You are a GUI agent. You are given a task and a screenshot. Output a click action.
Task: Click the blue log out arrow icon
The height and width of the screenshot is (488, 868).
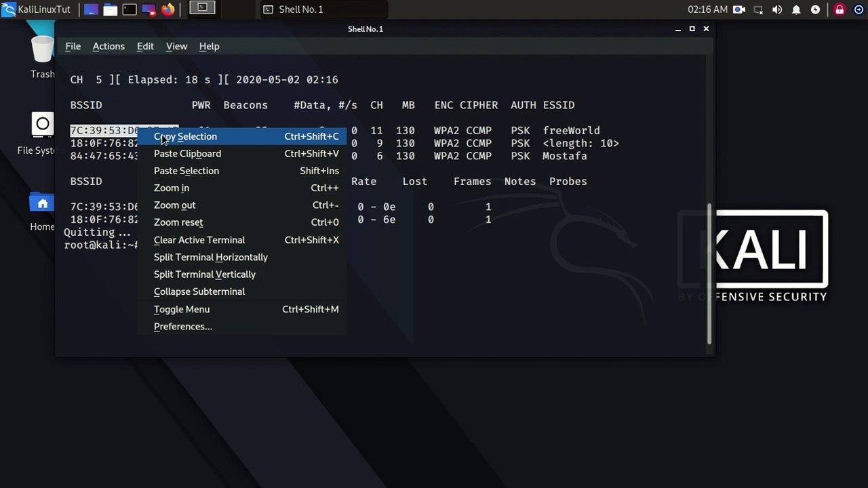coord(858,9)
